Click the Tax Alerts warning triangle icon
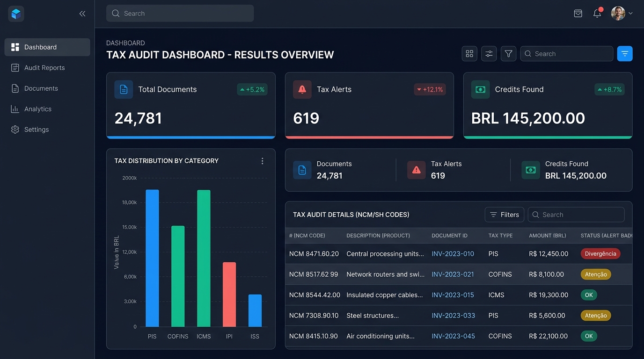Image resolution: width=644 pixels, height=359 pixels. coord(417,170)
